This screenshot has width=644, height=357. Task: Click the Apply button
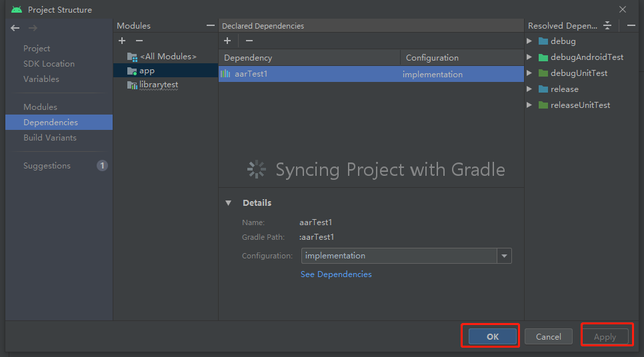point(605,336)
